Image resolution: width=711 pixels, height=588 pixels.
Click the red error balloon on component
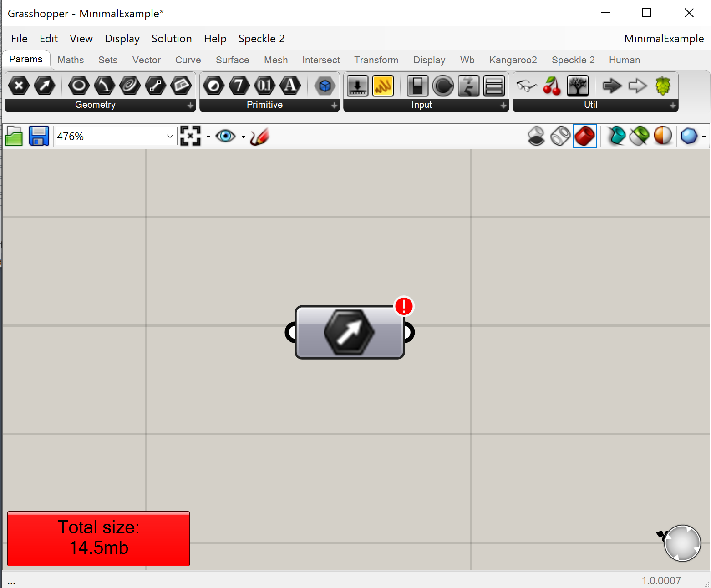[x=404, y=306]
